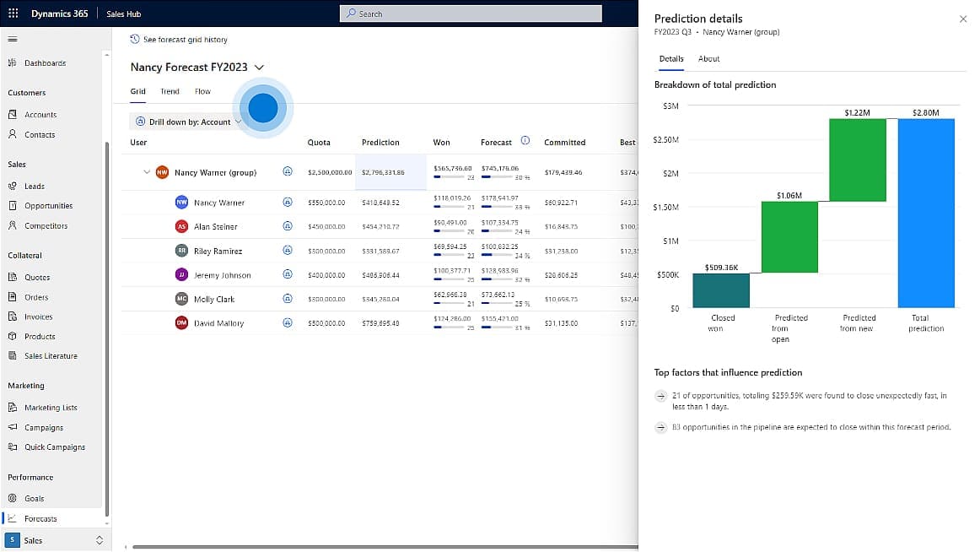Switch to the Trend tab

pos(170,91)
